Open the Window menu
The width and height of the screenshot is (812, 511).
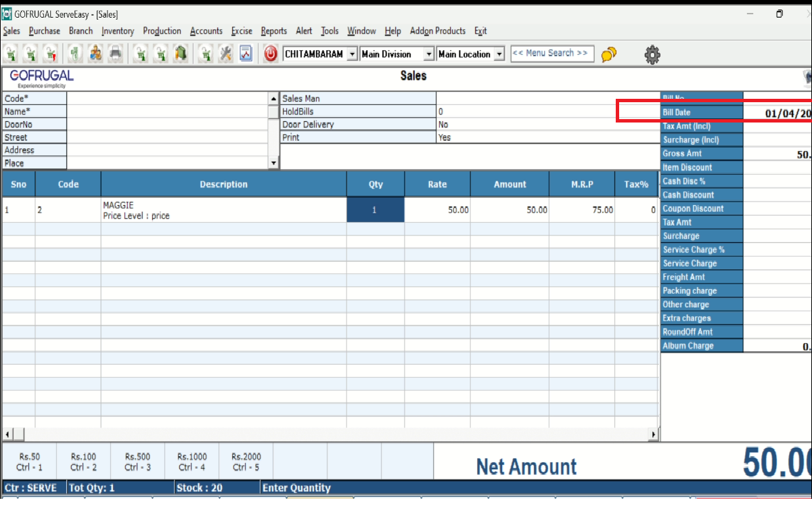(361, 31)
